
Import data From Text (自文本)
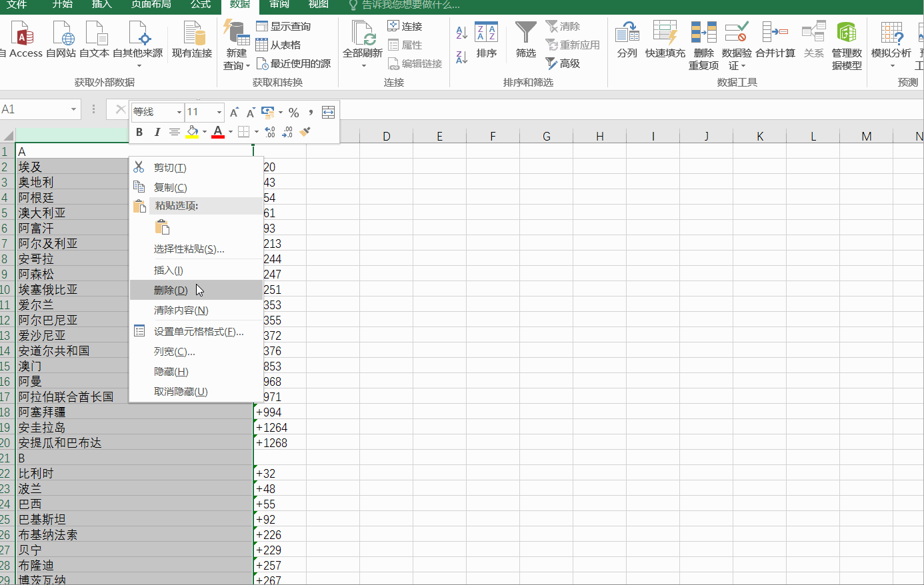click(x=95, y=40)
